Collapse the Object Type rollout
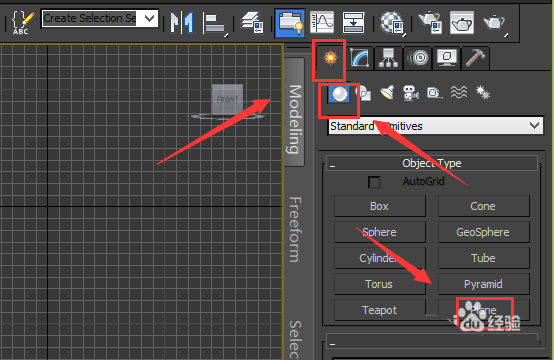 [x=432, y=163]
